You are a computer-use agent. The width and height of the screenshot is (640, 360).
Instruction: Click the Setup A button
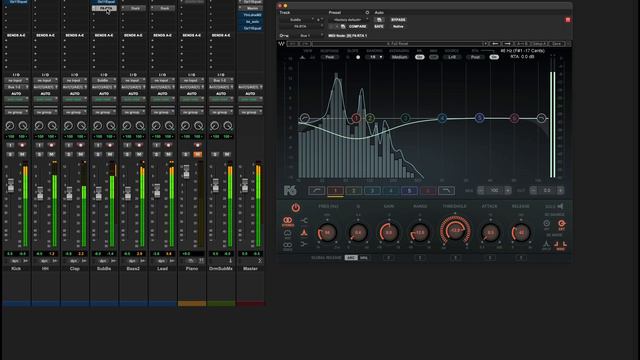[x=539, y=44]
